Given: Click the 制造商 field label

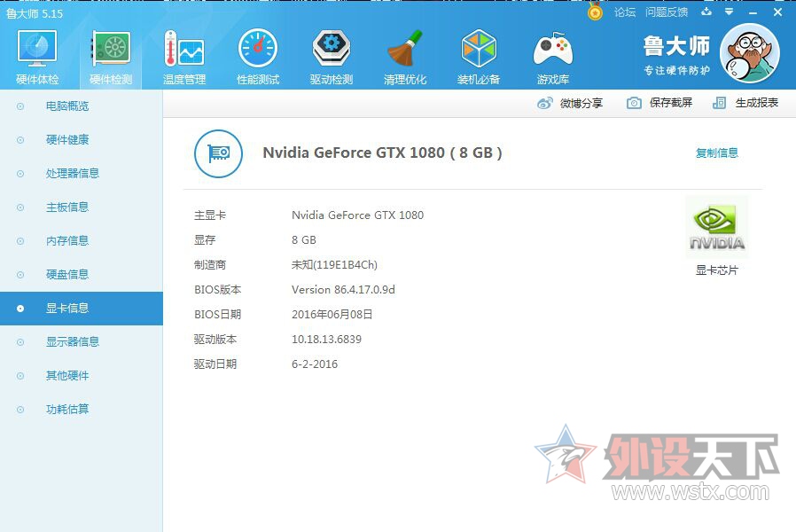Looking at the screenshot, I should (x=210, y=265).
